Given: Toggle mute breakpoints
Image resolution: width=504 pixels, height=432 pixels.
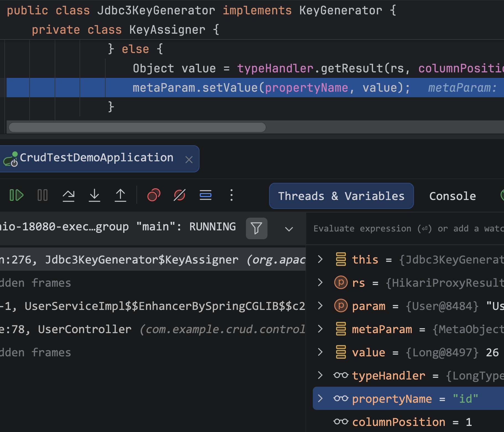Looking at the screenshot, I should (180, 195).
